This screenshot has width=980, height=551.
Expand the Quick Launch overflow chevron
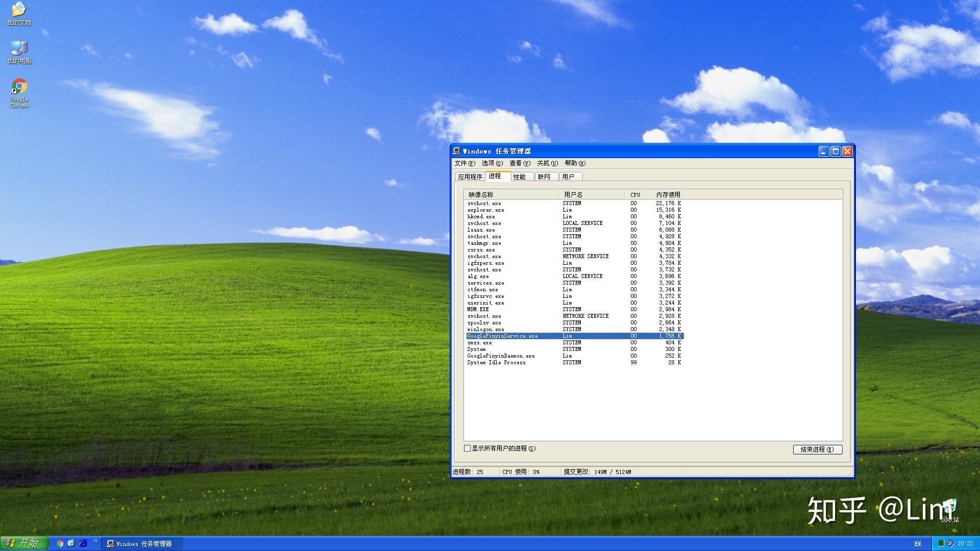[95, 541]
